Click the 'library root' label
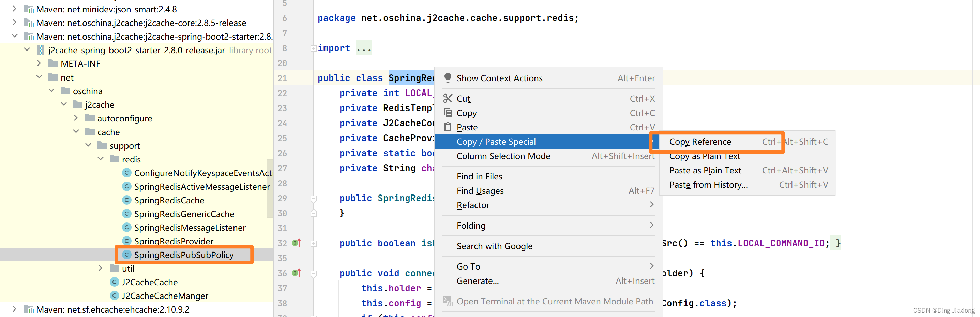Screen dimensions: 980x317 click(250, 50)
